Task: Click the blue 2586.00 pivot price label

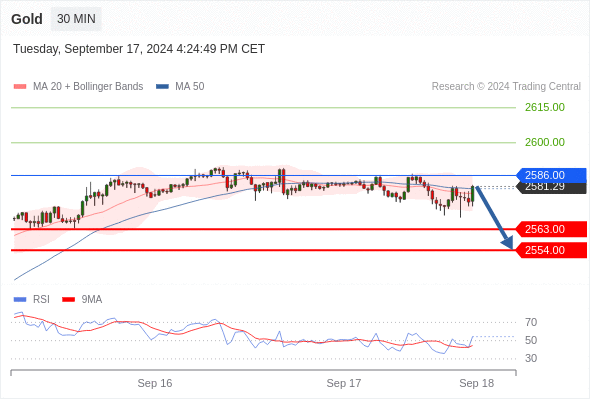Action: point(551,175)
